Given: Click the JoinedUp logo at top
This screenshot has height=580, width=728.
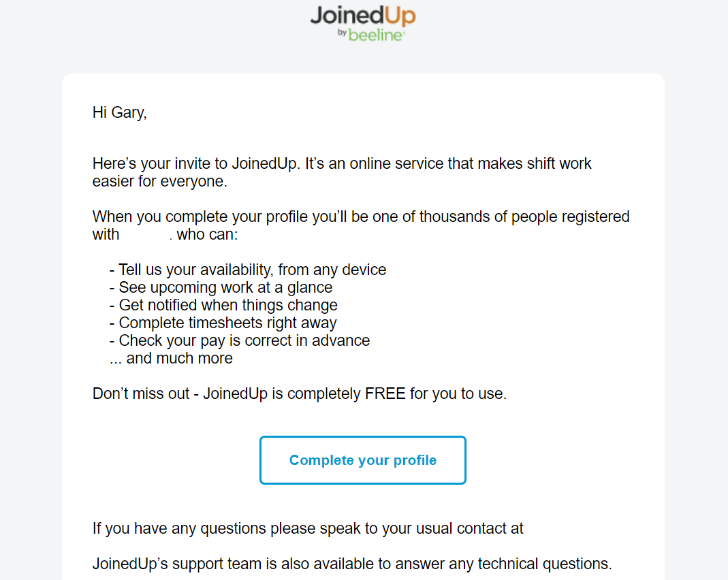Looking at the screenshot, I should pos(362,16).
